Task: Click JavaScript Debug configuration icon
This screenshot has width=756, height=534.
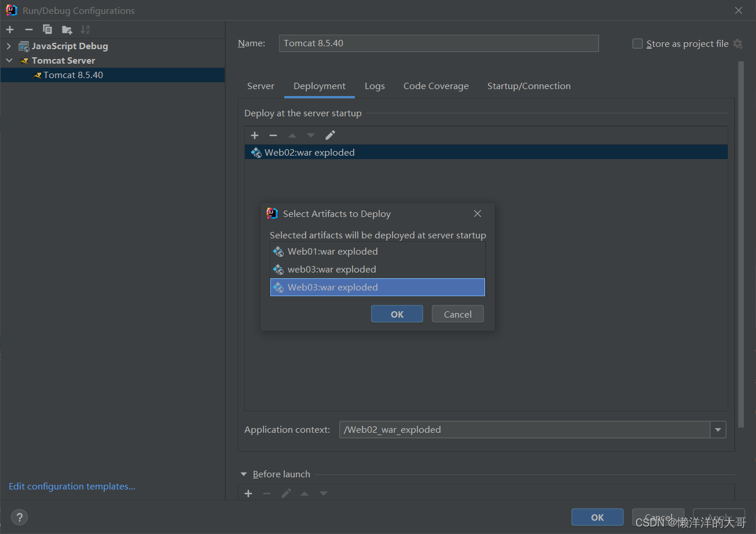Action: (x=24, y=46)
